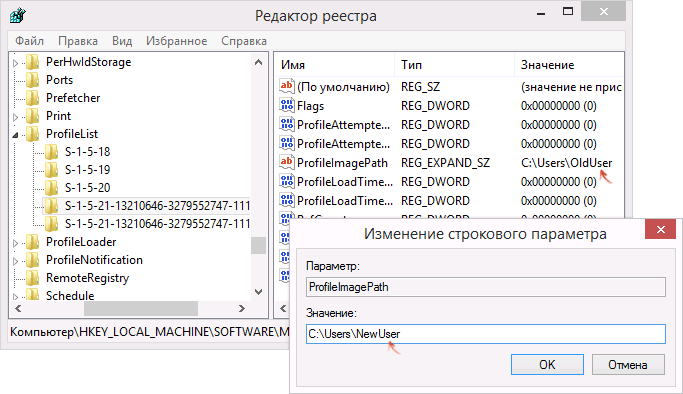This screenshot has width=683, height=394.
Task: Close the Изменение строкового параметра dialog
Action: (x=660, y=229)
